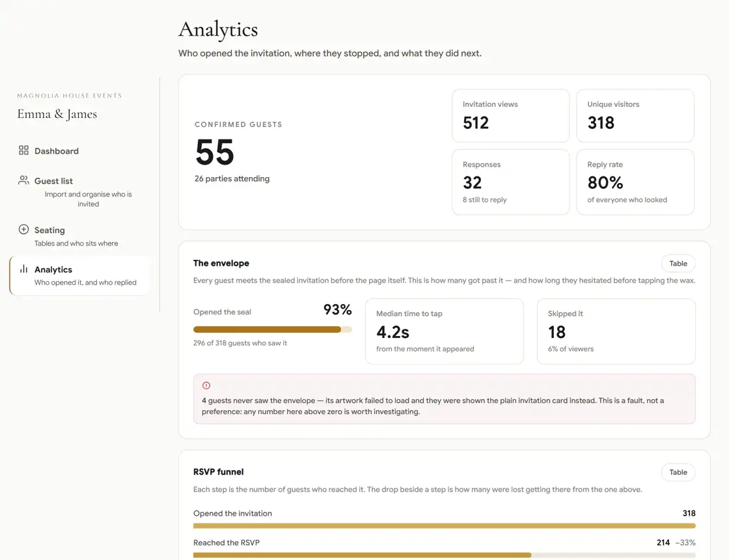Click the Reached the RSVP funnel bar
Image resolution: width=729 pixels, height=560 pixels.
pyautogui.click(x=444, y=555)
